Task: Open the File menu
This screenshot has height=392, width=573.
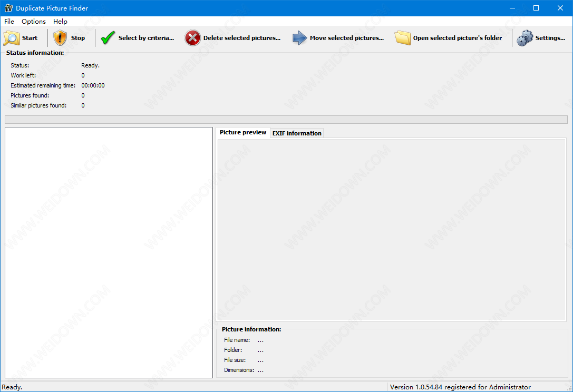Action: pos(9,22)
